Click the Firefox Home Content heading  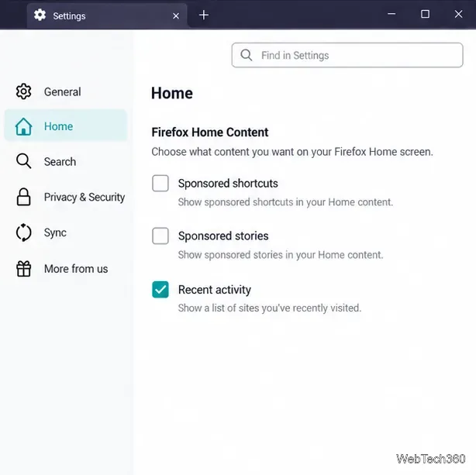(x=210, y=133)
